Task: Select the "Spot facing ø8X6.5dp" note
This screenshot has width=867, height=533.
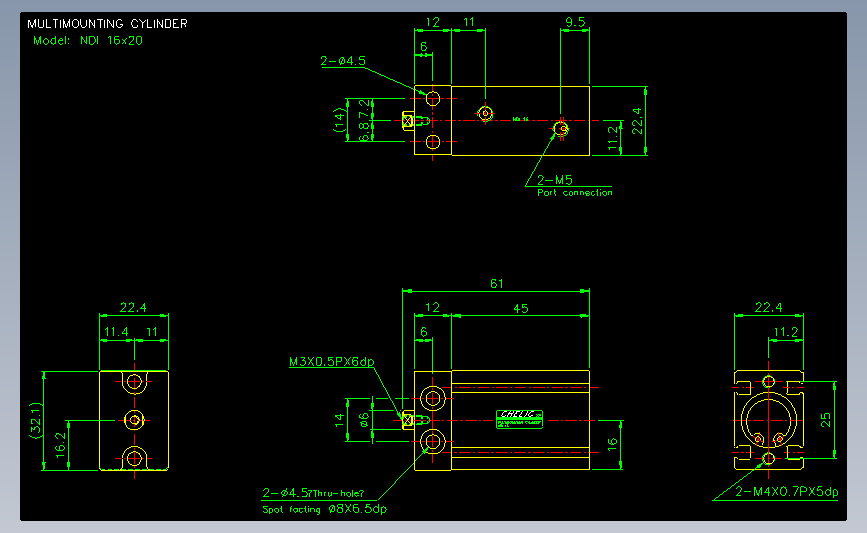Action: pyautogui.click(x=325, y=509)
